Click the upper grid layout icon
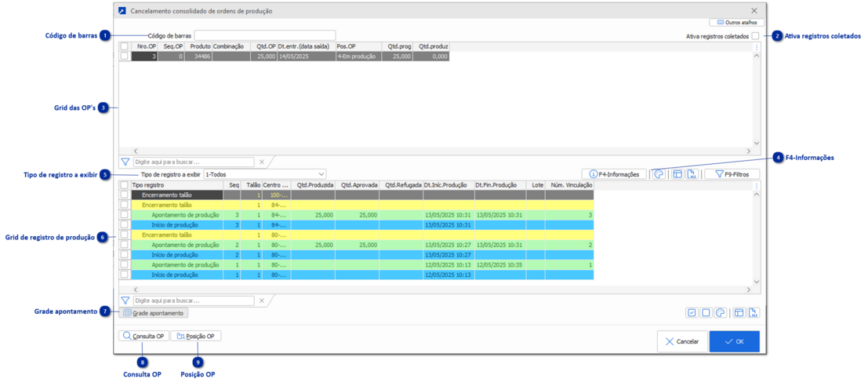Viewport: 868px width, 386px height. pos(677,174)
